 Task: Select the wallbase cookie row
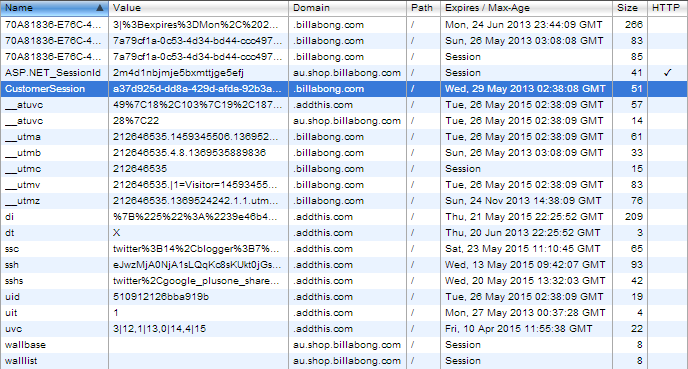point(344,345)
